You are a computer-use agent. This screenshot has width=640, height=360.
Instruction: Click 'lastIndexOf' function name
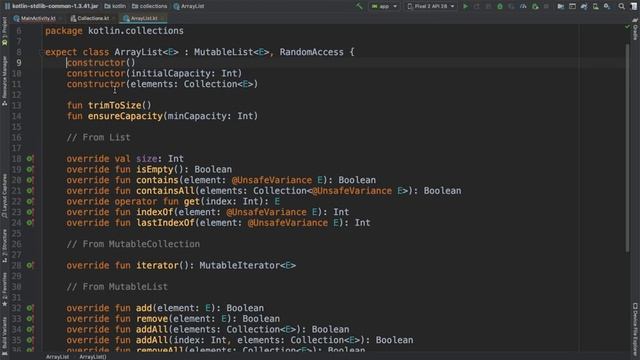[165, 223]
